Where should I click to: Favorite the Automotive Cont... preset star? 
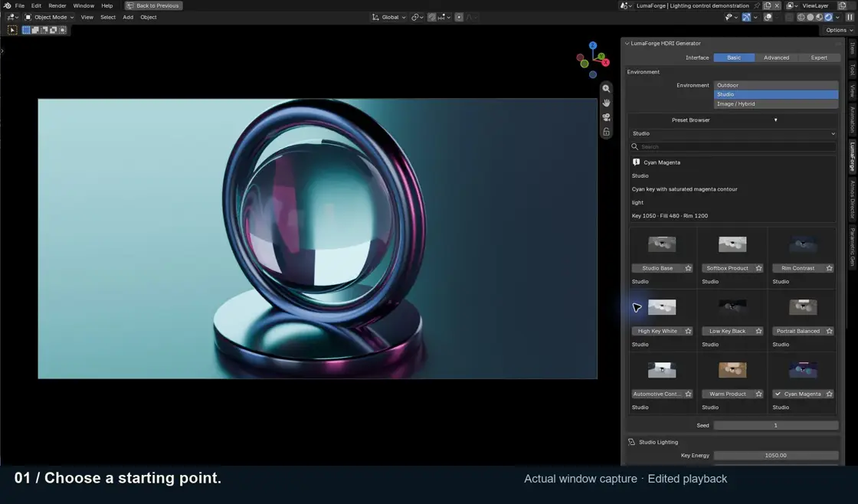[x=689, y=394]
